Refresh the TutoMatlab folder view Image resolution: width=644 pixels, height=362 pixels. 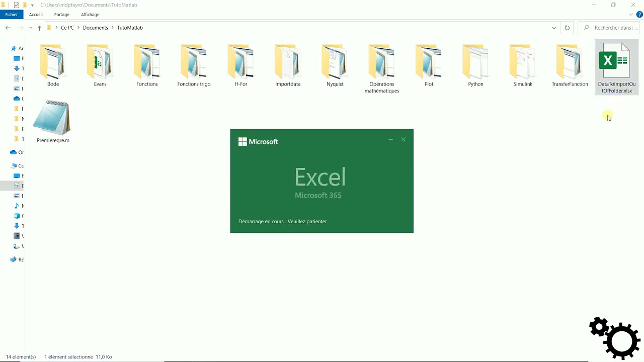(x=567, y=28)
